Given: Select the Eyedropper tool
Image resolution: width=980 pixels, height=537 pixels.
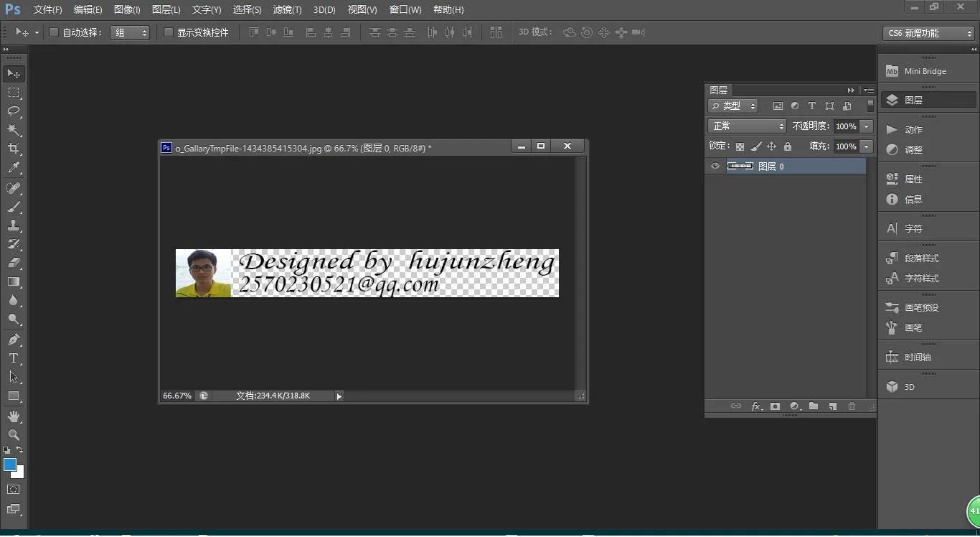Looking at the screenshot, I should pyautogui.click(x=14, y=168).
